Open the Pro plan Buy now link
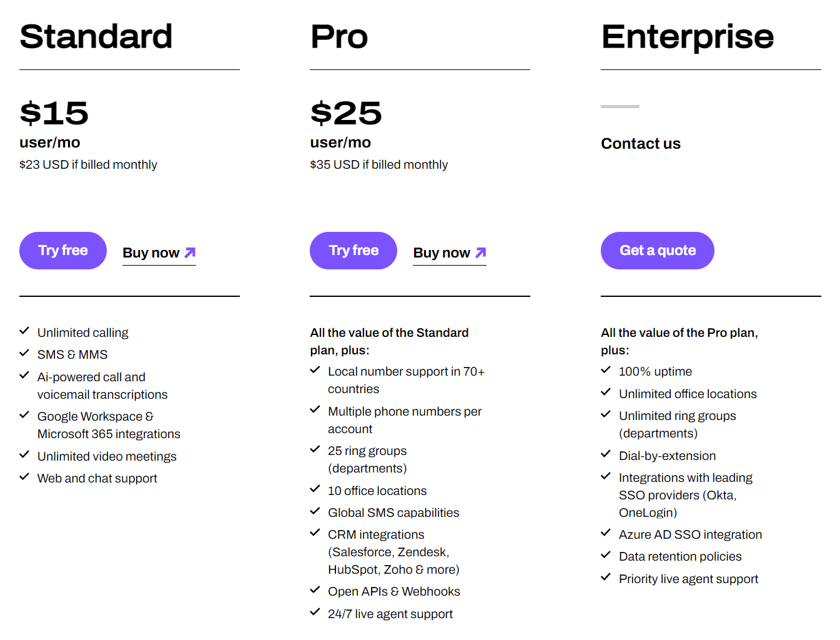This screenshot has width=840, height=640. click(x=442, y=253)
